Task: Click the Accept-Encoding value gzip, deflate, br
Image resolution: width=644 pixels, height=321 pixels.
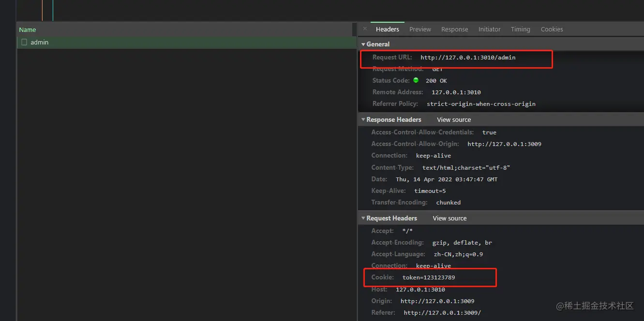Action: [462, 243]
